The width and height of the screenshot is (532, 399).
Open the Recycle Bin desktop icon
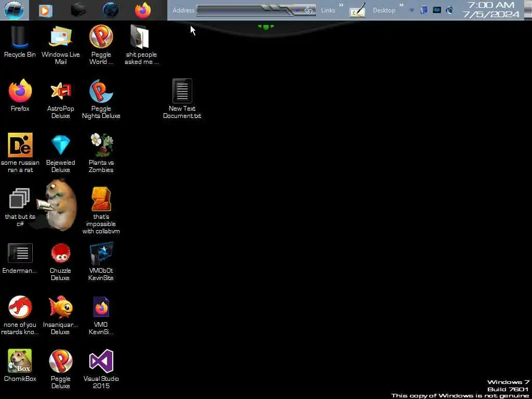point(20,42)
